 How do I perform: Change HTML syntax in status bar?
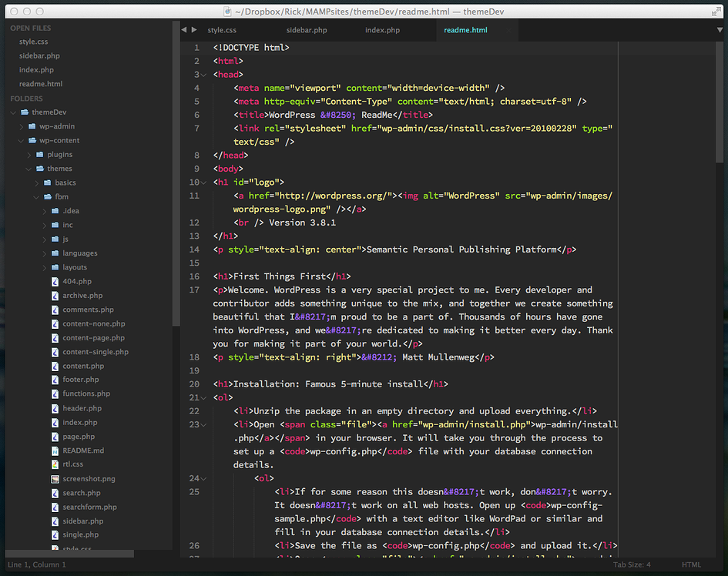691,565
